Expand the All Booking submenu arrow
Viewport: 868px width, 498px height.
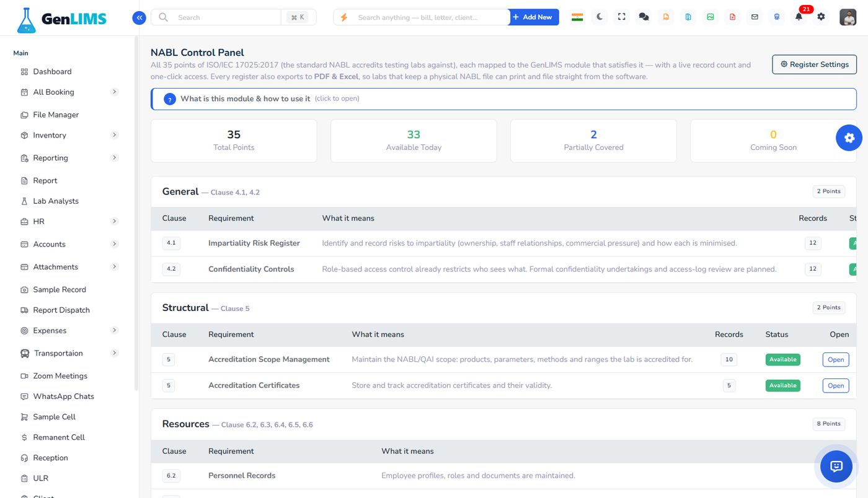(114, 92)
